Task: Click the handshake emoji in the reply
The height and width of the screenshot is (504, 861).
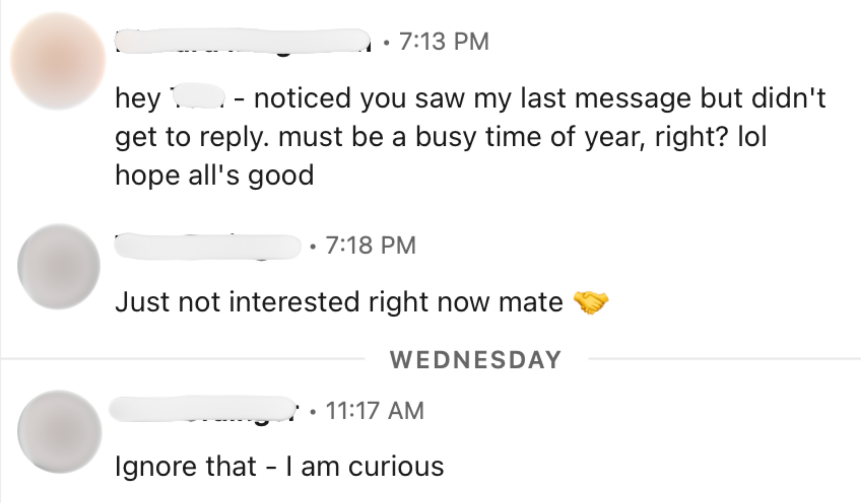Action: [591, 302]
